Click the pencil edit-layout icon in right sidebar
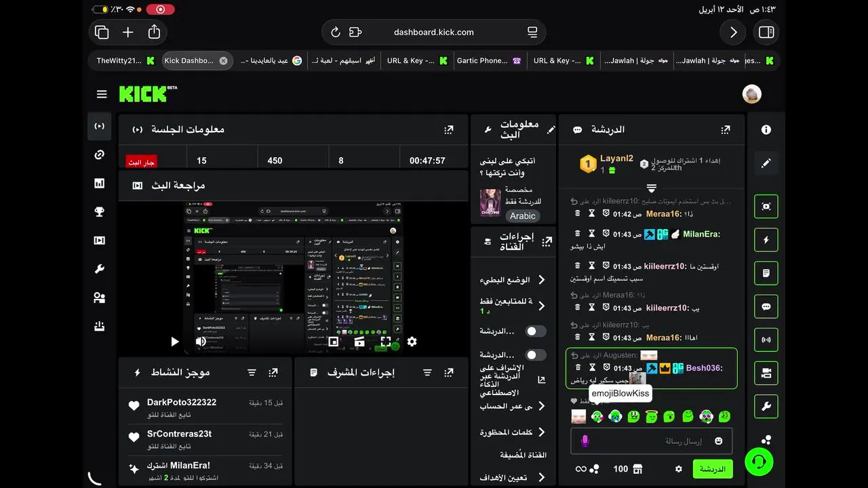 [766, 163]
